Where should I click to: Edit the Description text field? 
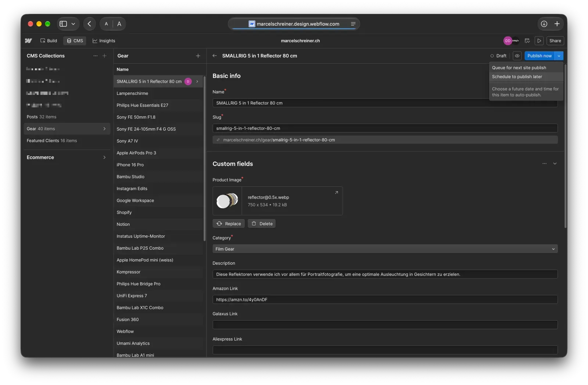pyautogui.click(x=385, y=274)
